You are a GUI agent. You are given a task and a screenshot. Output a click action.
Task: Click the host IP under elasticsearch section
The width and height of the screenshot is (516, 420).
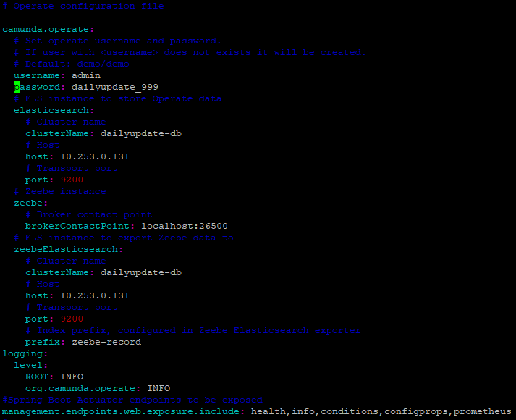click(95, 156)
